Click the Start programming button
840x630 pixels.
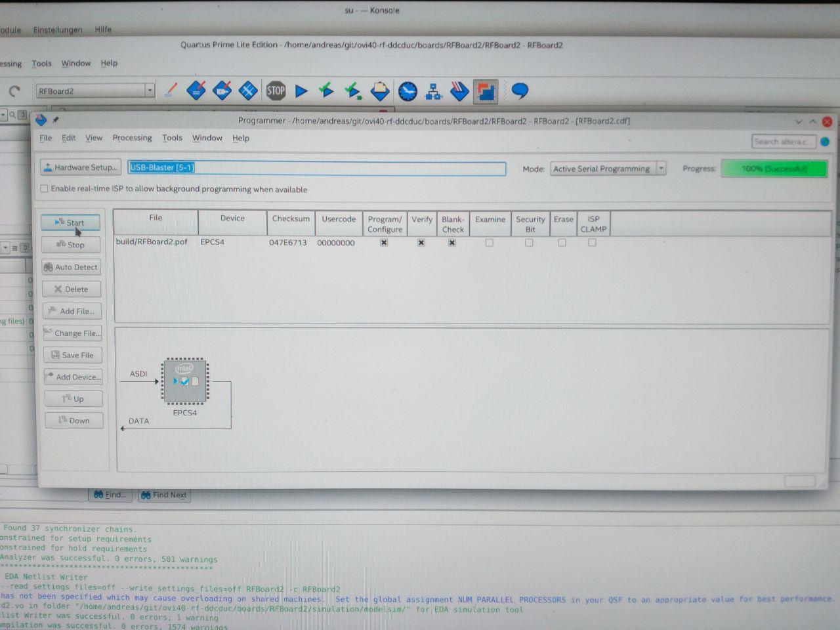coord(70,222)
